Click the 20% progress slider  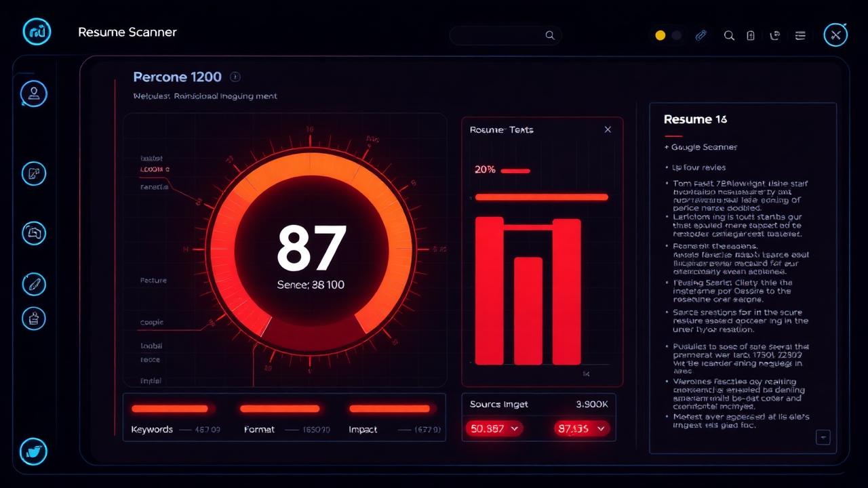[x=515, y=171]
